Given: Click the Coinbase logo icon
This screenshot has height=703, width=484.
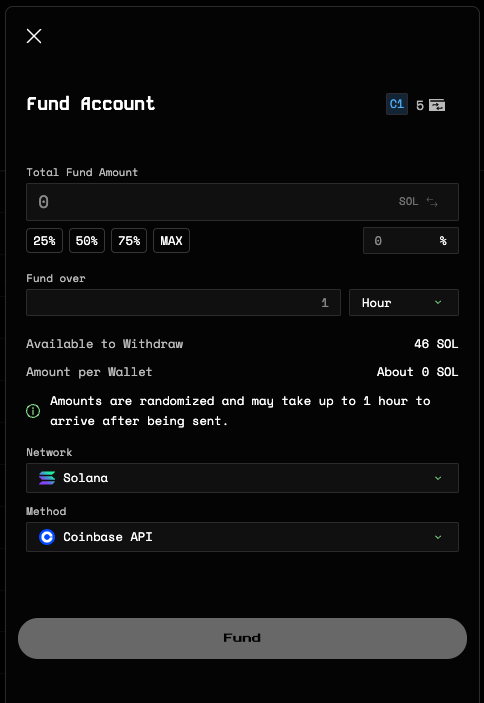Looking at the screenshot, I should [x=47, y=537].
